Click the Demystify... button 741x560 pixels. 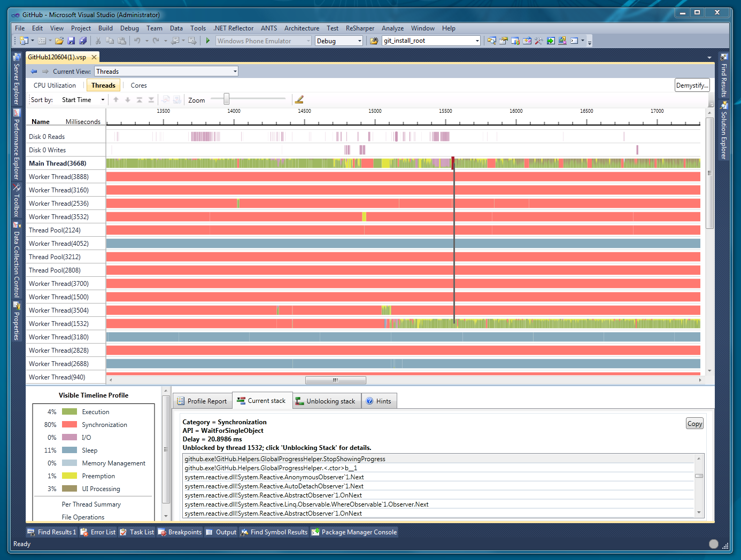(x=692, y=85)
